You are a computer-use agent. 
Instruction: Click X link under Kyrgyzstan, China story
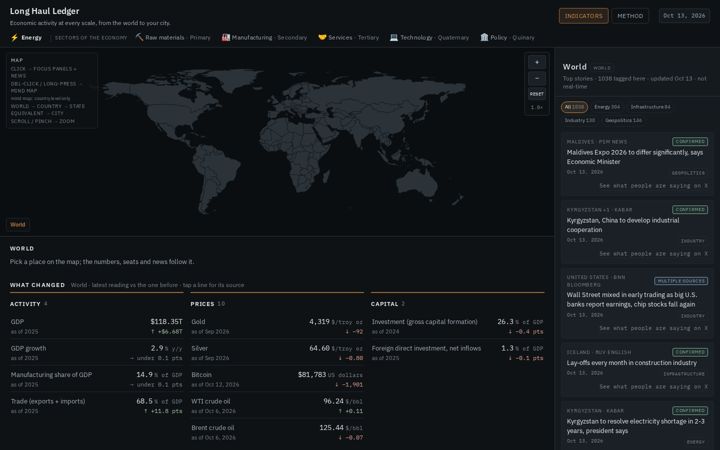coord(653,254)
